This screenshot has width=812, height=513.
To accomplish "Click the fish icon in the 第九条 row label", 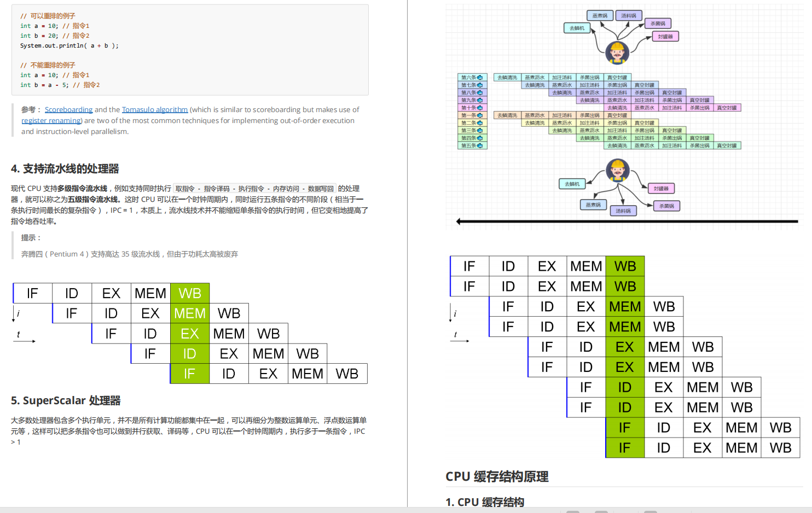I will (480, 101).
